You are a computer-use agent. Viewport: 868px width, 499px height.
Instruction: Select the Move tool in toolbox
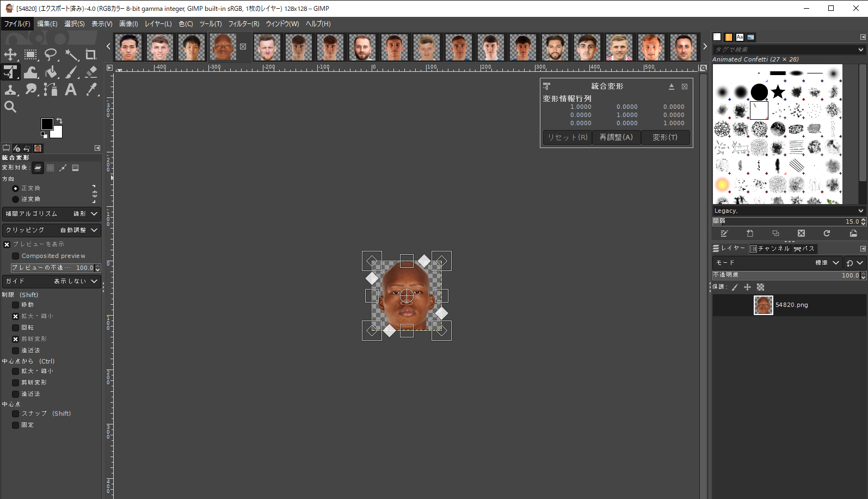pyautogui.click(x=10, y=54)
